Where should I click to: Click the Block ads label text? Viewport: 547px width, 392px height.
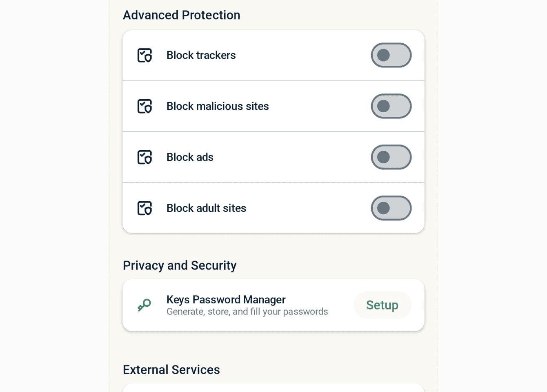[190, 157]
